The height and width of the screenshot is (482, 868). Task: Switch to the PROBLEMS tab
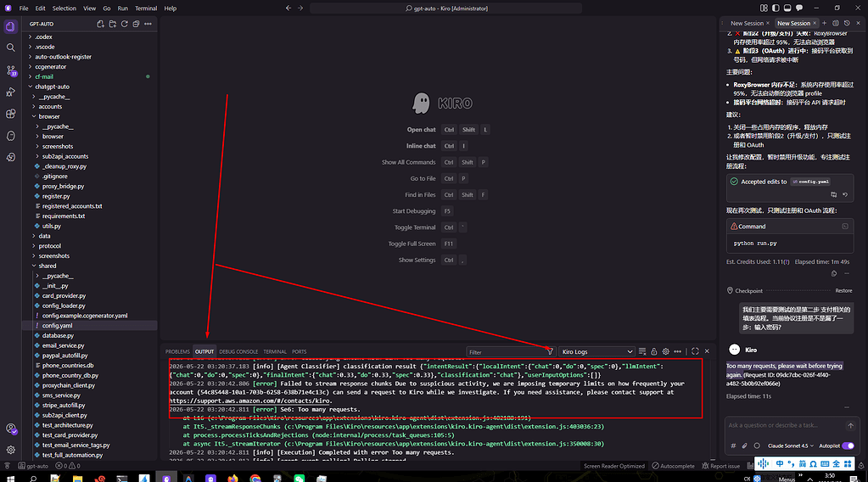point(177,351)
